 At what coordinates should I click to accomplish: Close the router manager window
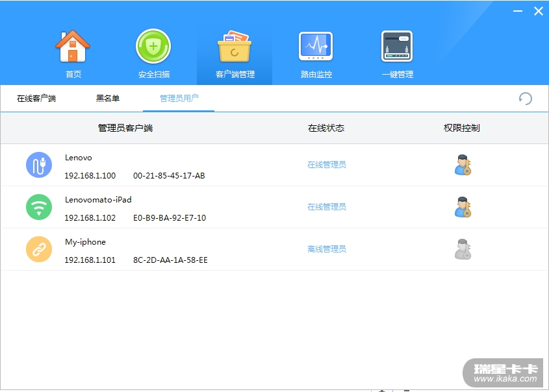tap(539, 11)
